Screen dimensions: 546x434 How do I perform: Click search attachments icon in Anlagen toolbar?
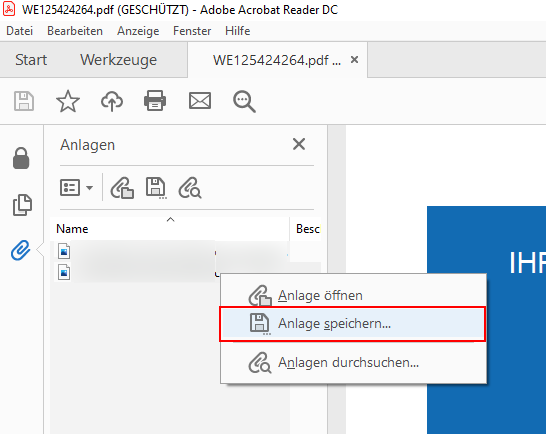(190, 188)
